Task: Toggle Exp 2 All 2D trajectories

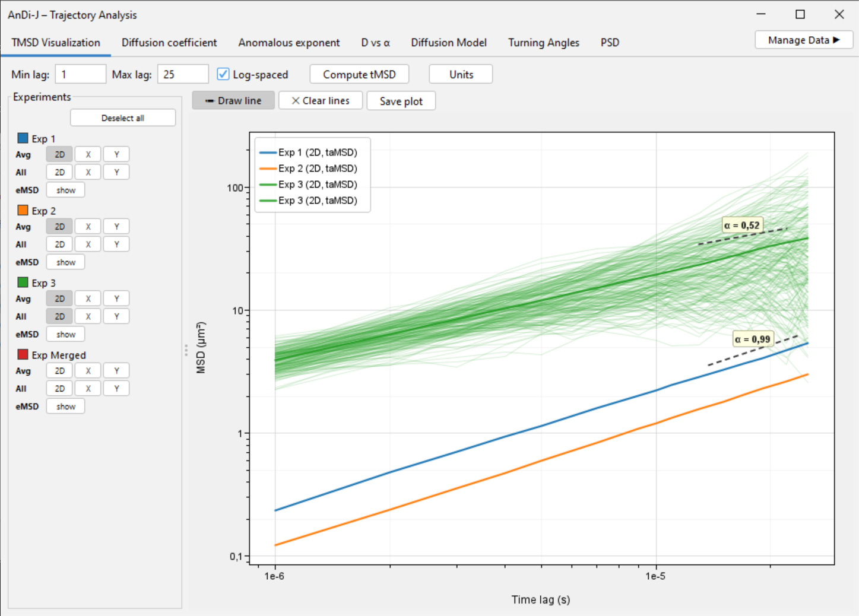Action: tap(59, 244)
